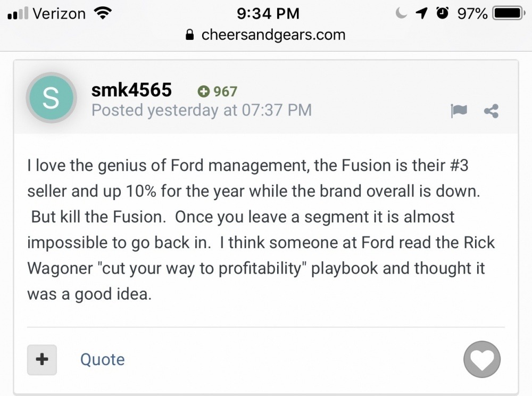Open smk4565's profile via username
The width and height of the screenshot is (532, 396).
(x=131, y=90)
